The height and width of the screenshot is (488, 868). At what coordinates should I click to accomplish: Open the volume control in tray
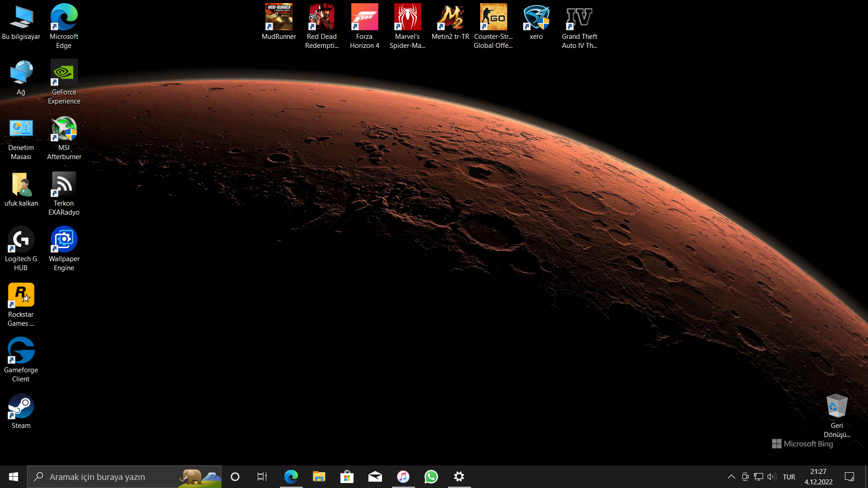click(772, 477)
